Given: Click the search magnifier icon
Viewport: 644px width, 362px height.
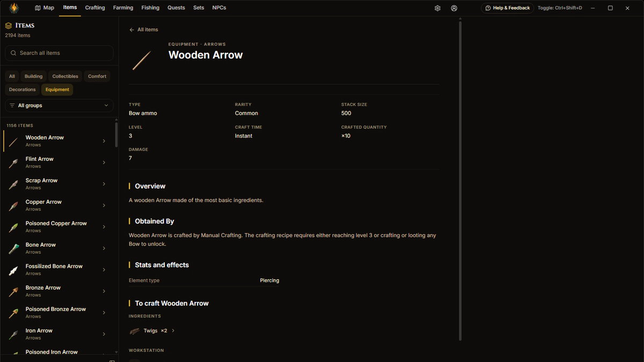Looking at the screenshot, I should click(x=14, y=53).
